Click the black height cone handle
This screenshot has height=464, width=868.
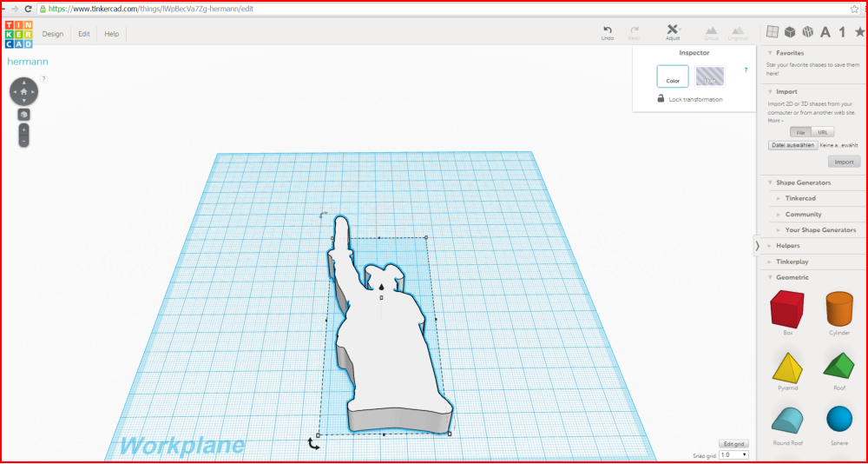[x=381, y=287]
